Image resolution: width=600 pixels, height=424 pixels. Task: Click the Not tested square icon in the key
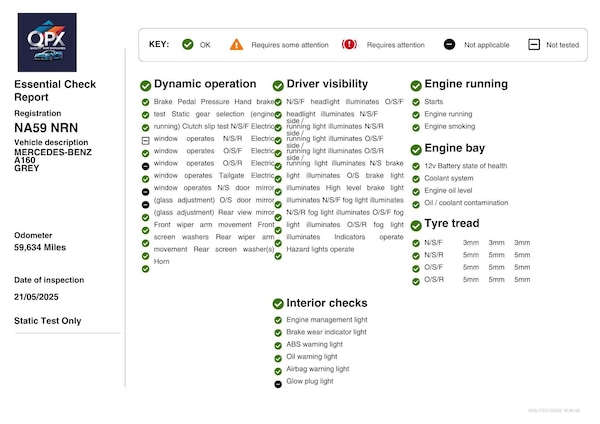tap(534, 44)
